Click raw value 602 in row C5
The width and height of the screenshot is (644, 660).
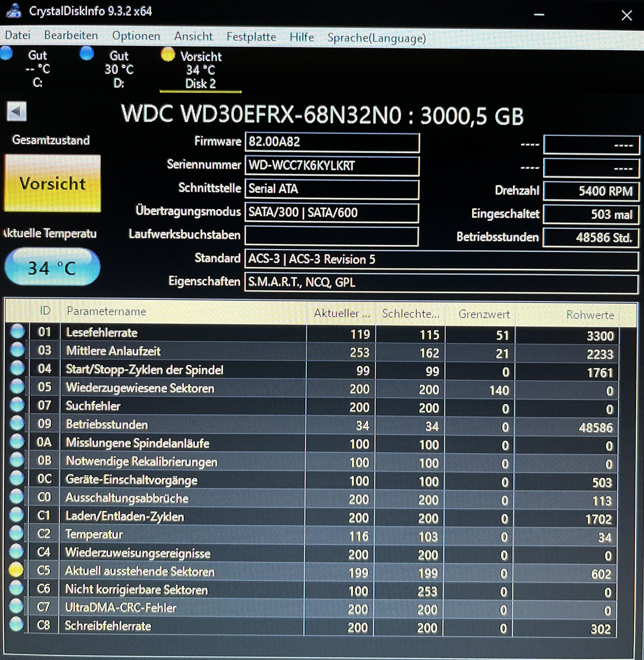601,574
